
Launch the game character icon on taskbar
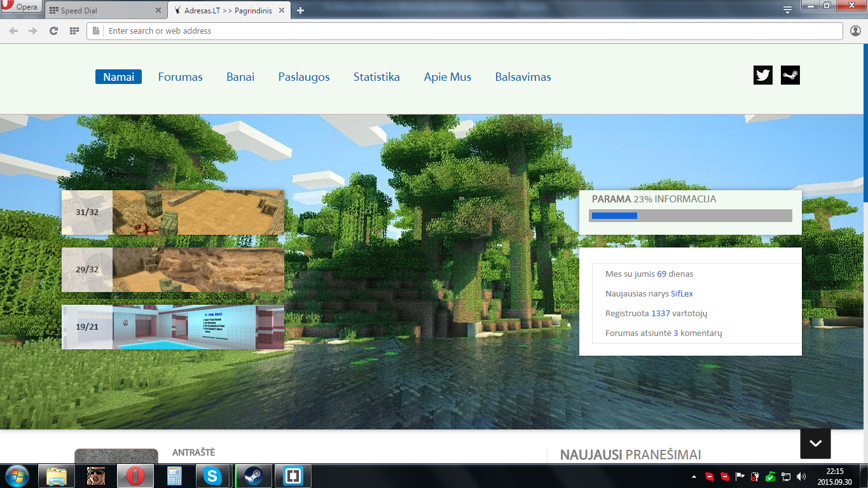(x=96, y=475)
